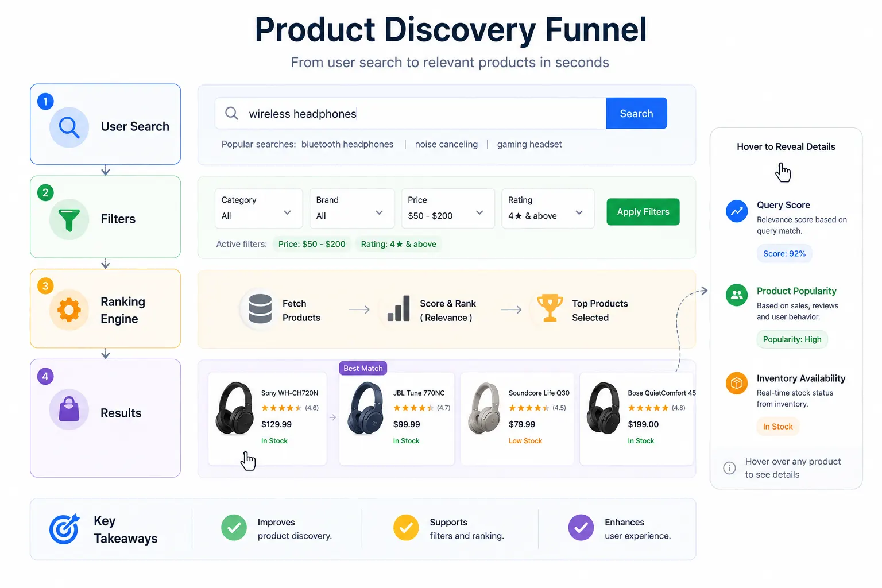Choose the gaming headset popular search
The width and height of the screenshot is (882, 588).
529,144
